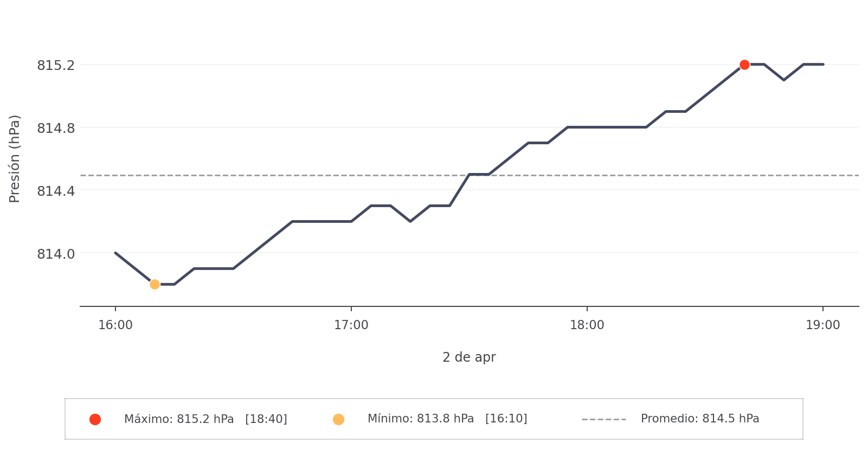Click the orange minimum marker on the pressure line

click(x=155, y=284)
